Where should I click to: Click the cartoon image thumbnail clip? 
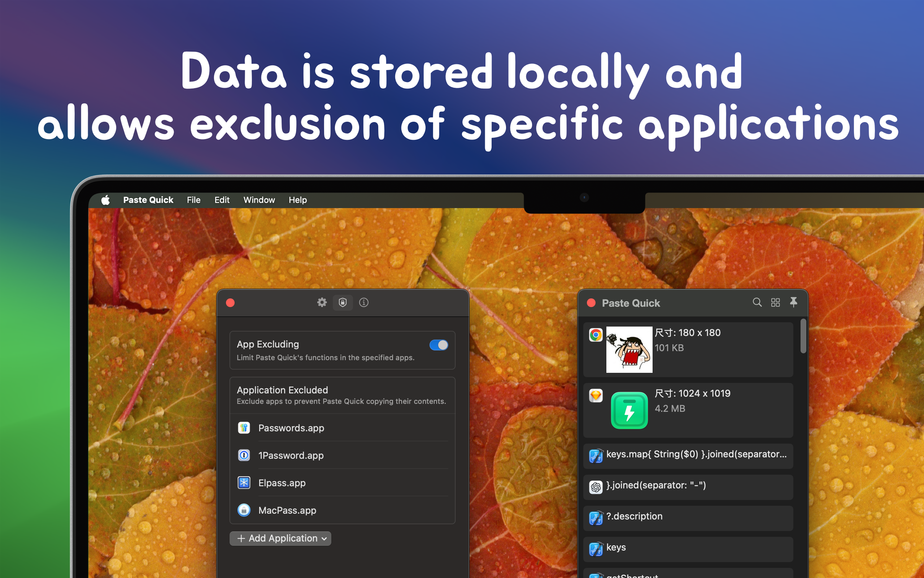click(629, 349)
